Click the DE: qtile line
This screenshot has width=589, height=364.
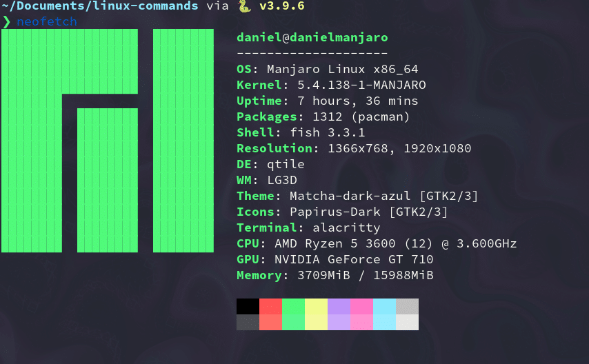pos(270,164)
